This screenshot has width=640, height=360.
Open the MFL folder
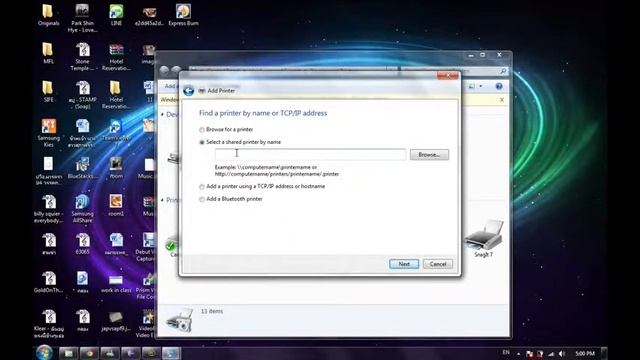[48, 53]
